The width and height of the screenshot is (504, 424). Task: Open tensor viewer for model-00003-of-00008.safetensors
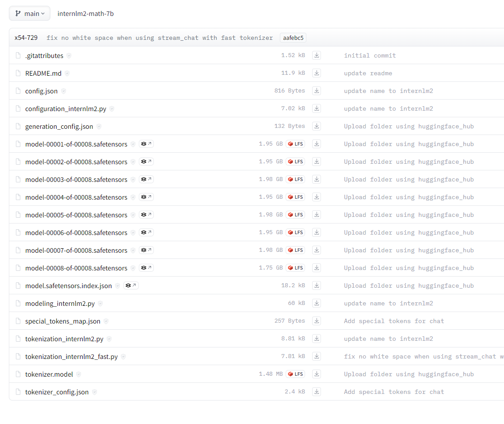(x=146, y=179)
